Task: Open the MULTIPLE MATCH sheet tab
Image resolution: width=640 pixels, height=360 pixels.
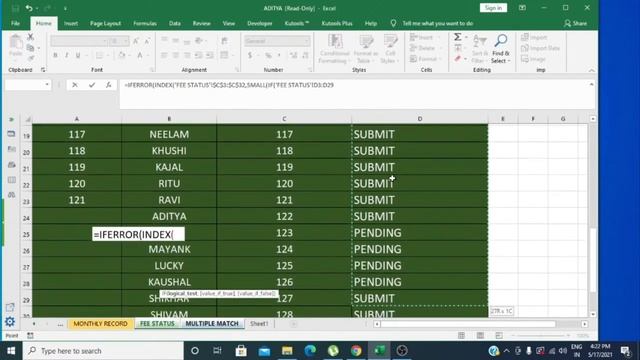Action: (x=212, y=324)
